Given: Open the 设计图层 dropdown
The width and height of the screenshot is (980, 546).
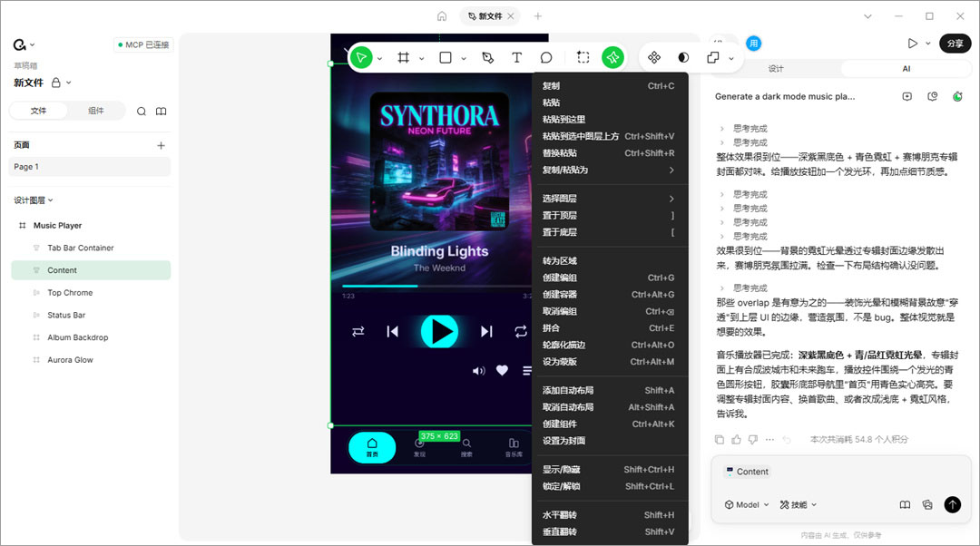Looking at the screenshot, I should coord(34,200).
